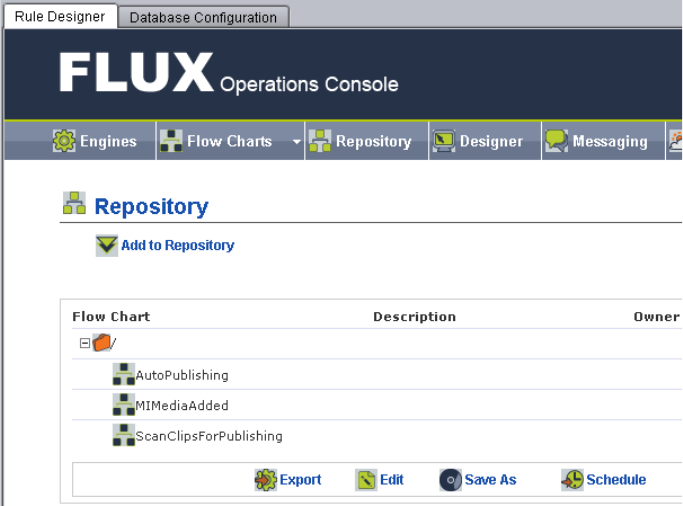Select the ScanClipsForPublishing flow chart

pyautogui.click(x=209, y=436)
